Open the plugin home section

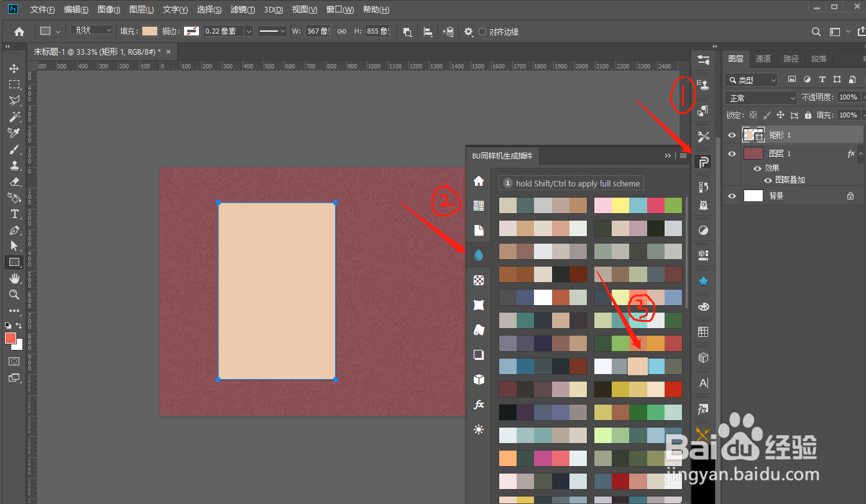click(x=479, y=181)
